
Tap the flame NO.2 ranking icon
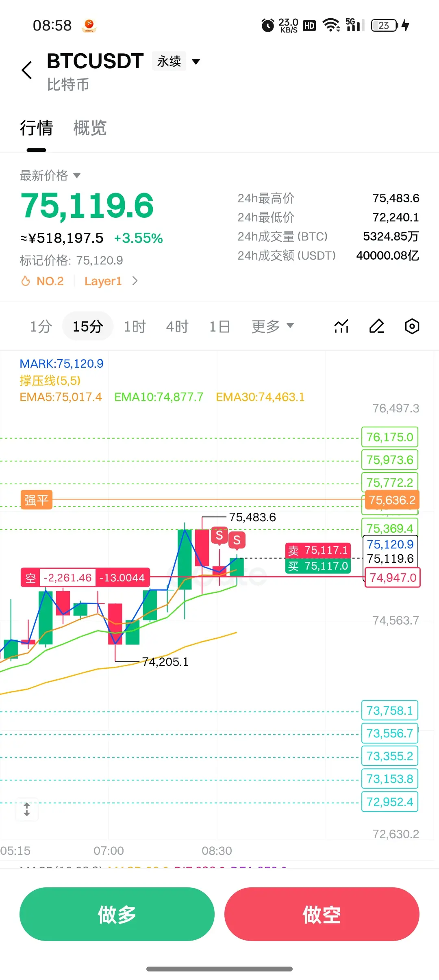26,281
